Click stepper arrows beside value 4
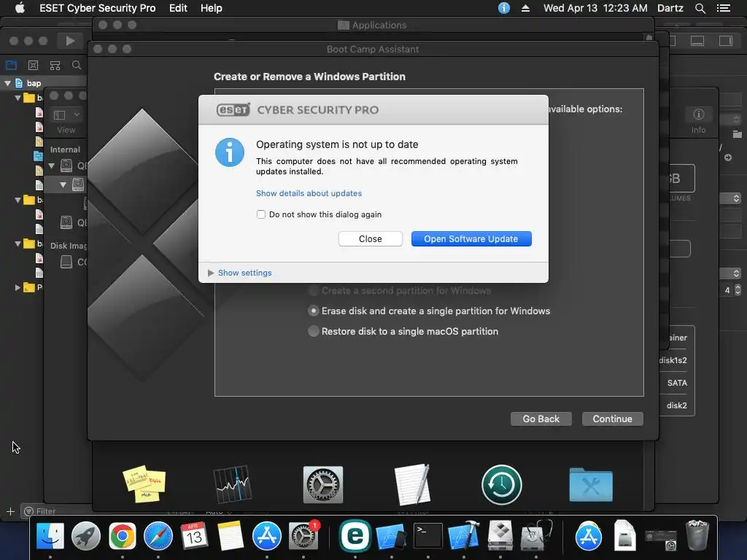This screenshot has height=560, width=747. pos(738,290)
